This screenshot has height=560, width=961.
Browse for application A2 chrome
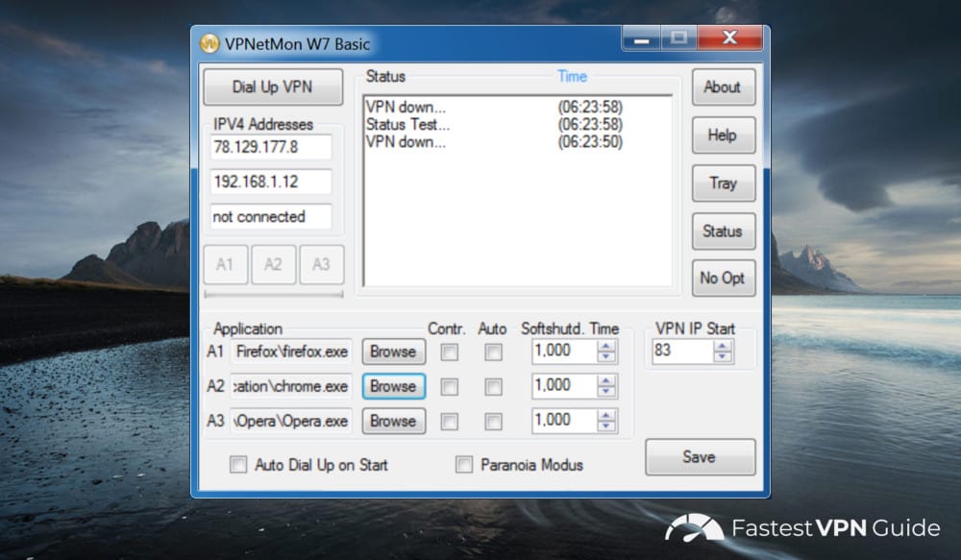[393, 386]
